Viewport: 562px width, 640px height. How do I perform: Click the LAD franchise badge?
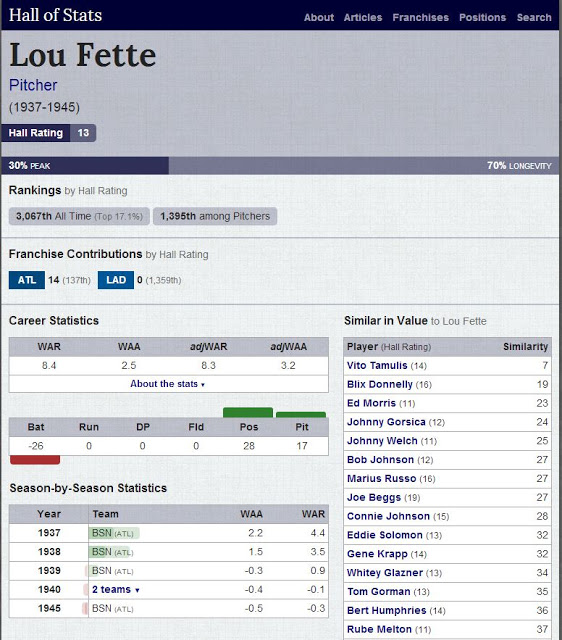click(x=116, y=280)
